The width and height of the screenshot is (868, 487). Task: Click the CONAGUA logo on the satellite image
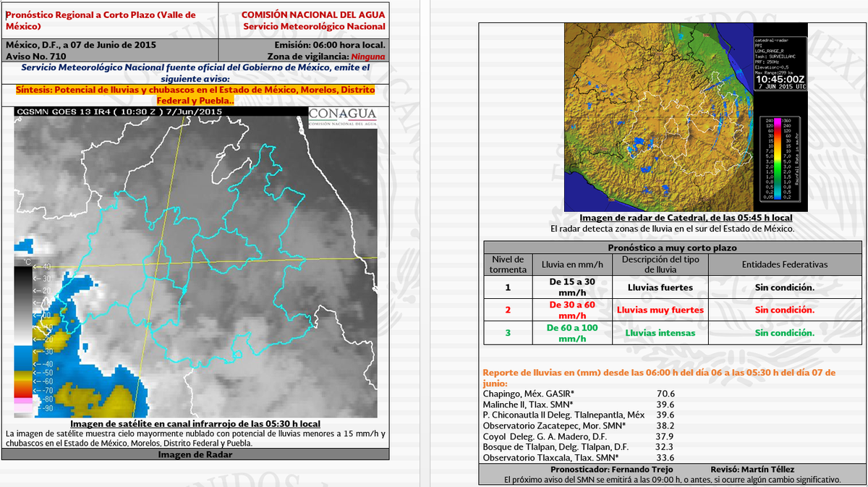click(342, 117)
